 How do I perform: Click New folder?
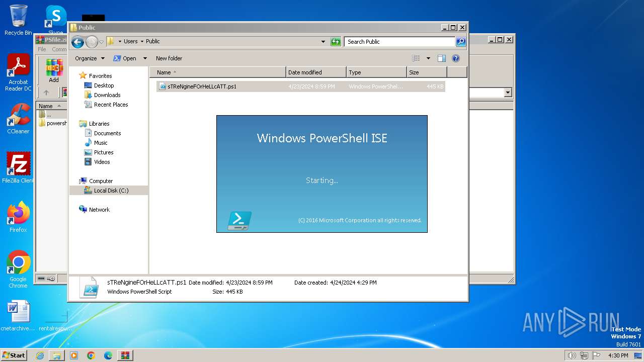point(169,58)
